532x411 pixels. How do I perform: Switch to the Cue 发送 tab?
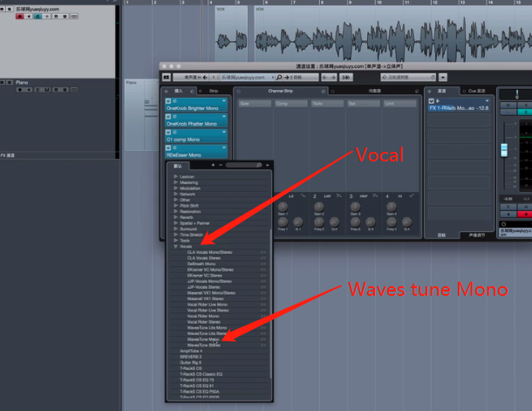coord(476,91)
